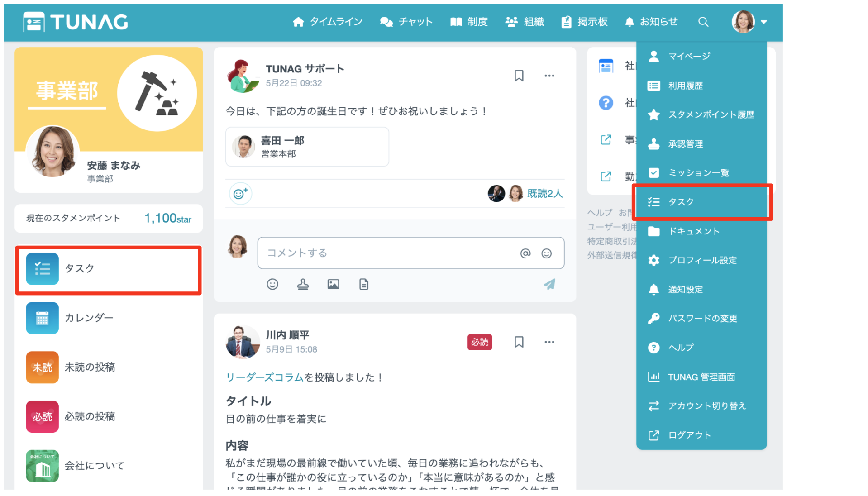The image size is (868, 496).
Task: Open ミッション一覧 menu entry
Action: click(701, 173)
